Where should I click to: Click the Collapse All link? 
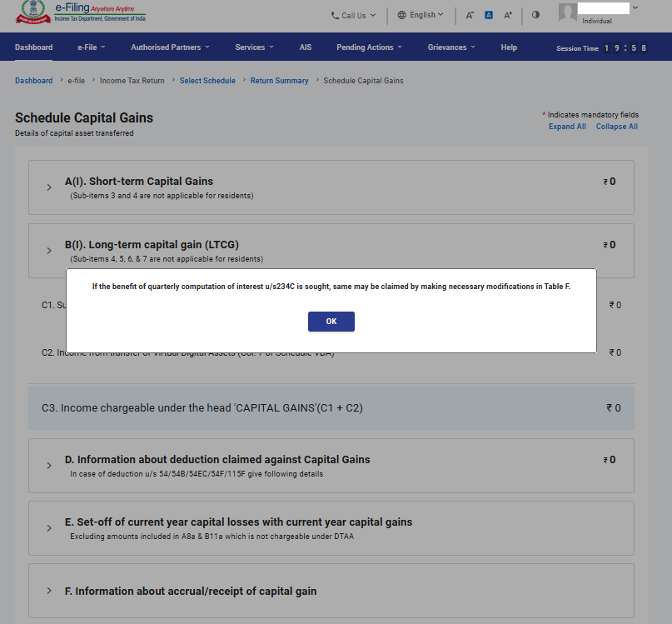point(617,127)
